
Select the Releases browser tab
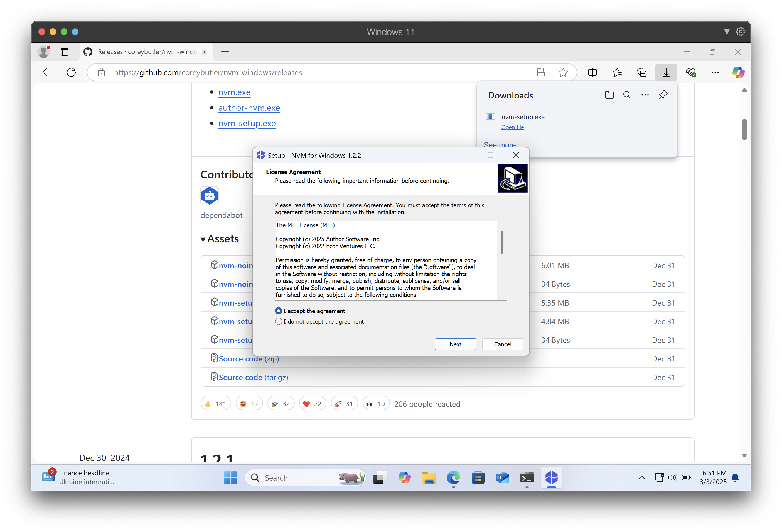pos(146,52)
